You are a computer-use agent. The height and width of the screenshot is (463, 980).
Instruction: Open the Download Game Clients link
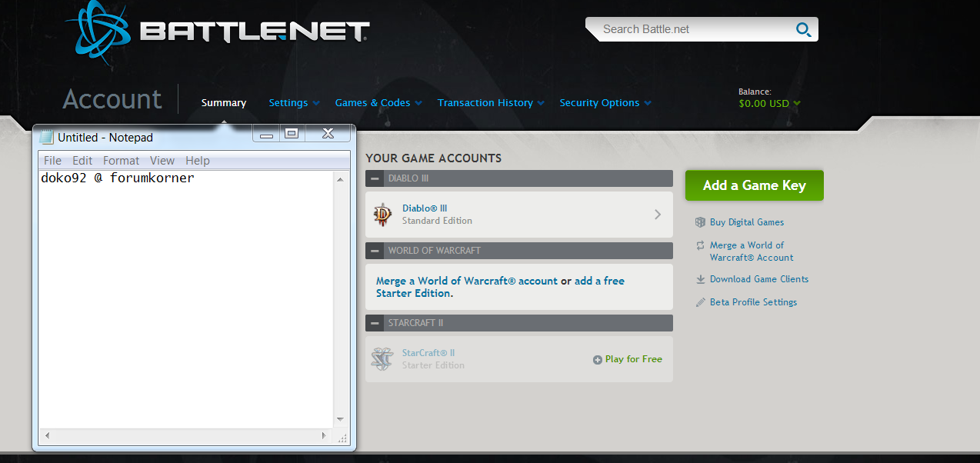759,279
